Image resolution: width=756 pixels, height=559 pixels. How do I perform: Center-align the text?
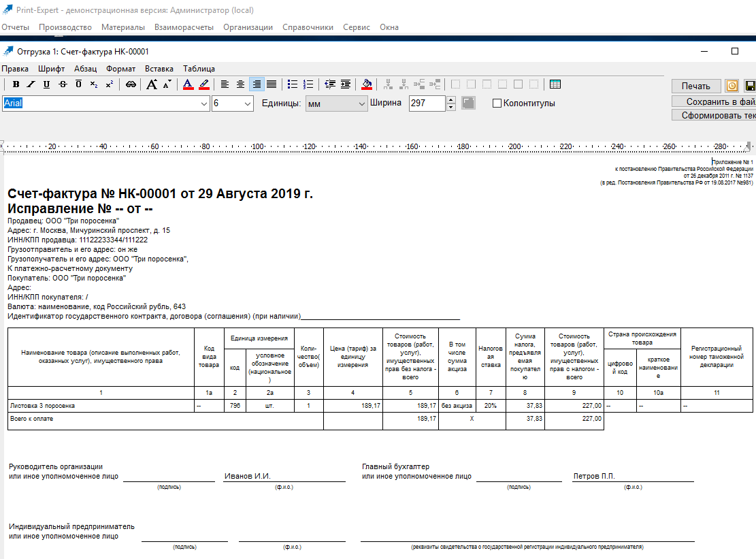241,84
